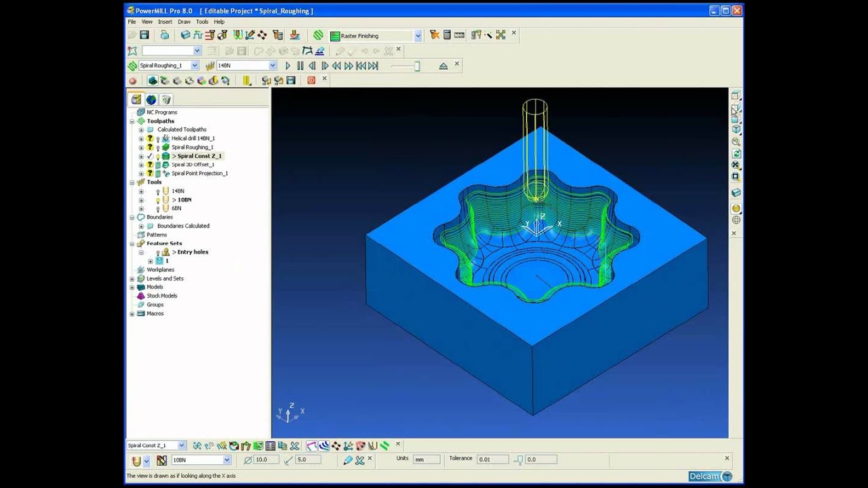This screenshot has width=868, height=488.
Task: Adjust the simulation speed slider handle
Action: [417, 66]
